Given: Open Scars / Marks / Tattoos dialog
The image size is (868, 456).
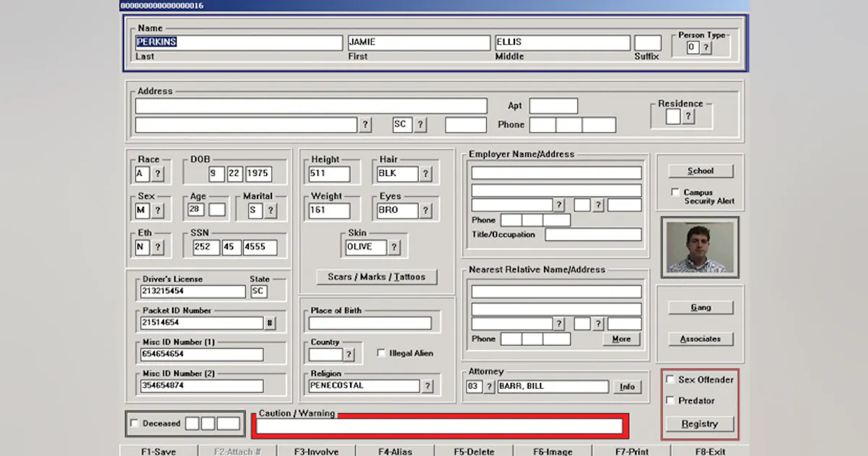Looking at the screenshot, I should point(377,277).
